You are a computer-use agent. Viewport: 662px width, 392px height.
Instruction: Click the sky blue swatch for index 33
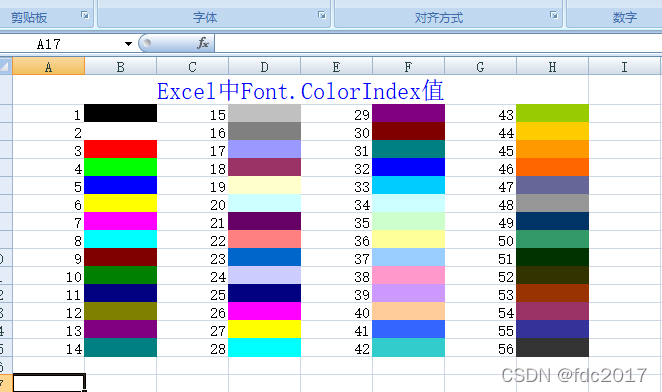(409, 185)
